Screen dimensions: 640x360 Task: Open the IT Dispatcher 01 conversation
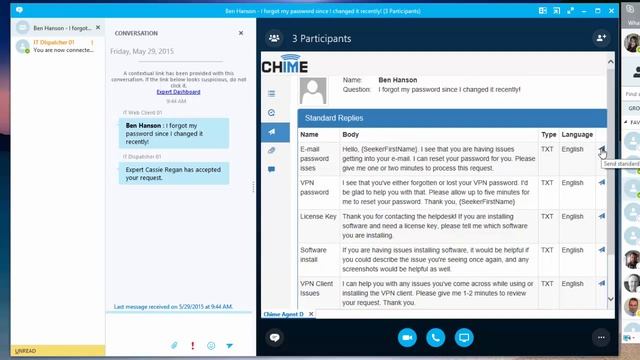pyautogui.click(x=58, y=46)
